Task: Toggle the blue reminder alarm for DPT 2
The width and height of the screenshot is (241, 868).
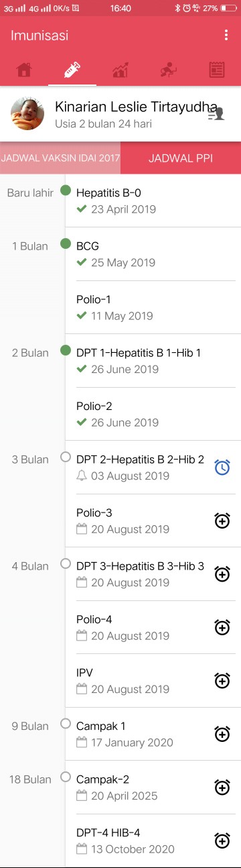Action: (x=222, y=468)
